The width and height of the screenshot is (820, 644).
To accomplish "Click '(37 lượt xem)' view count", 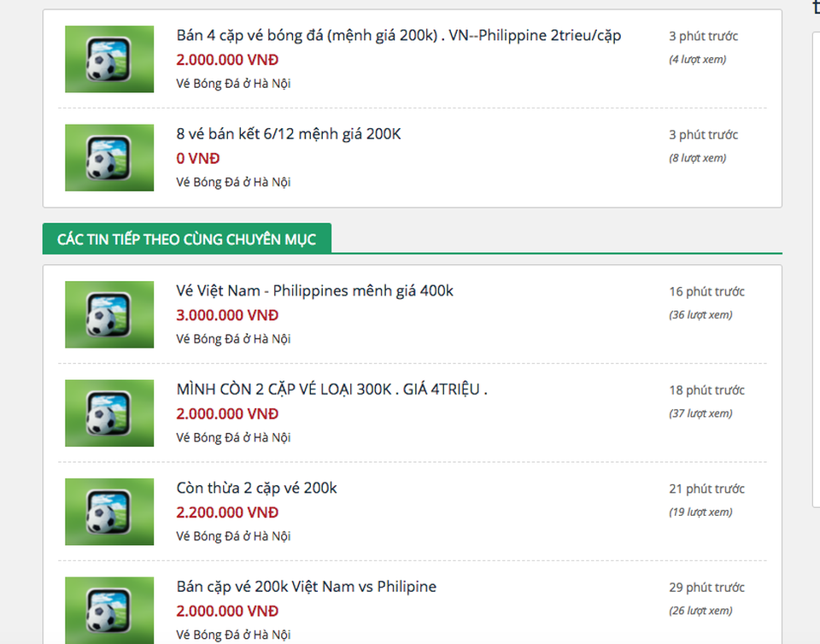I will pos(700,413).
